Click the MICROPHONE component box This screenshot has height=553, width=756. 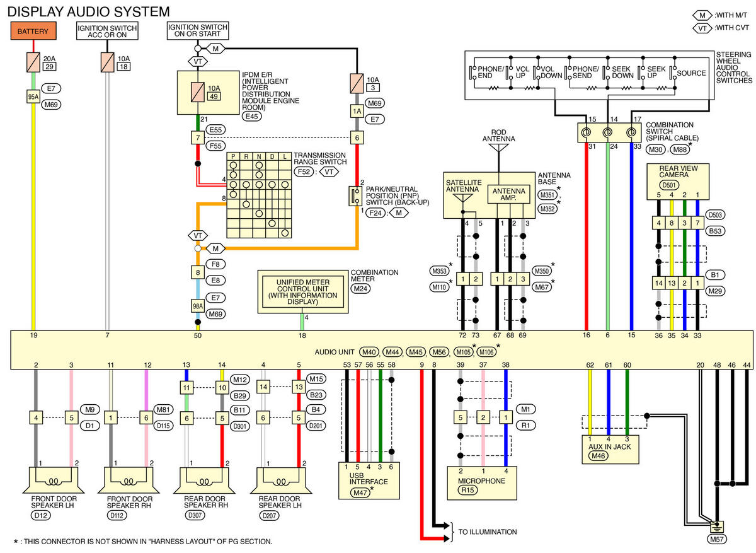483,482
